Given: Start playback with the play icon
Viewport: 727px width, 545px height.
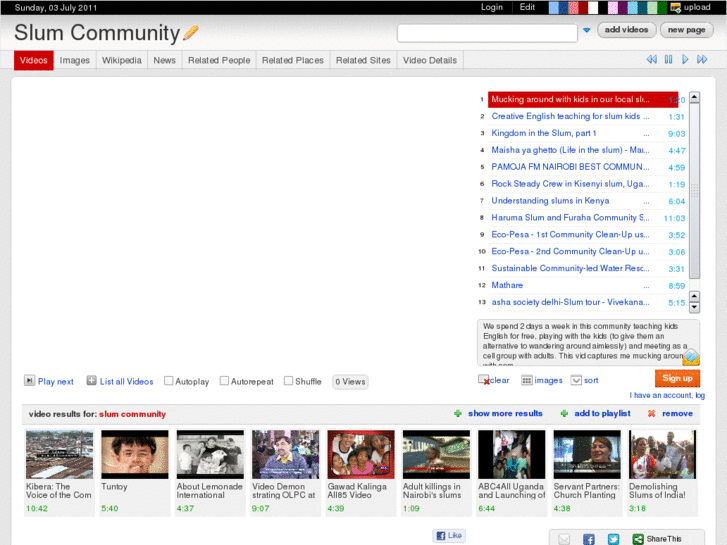Looking at the screenshot, I should pos(685,59).
